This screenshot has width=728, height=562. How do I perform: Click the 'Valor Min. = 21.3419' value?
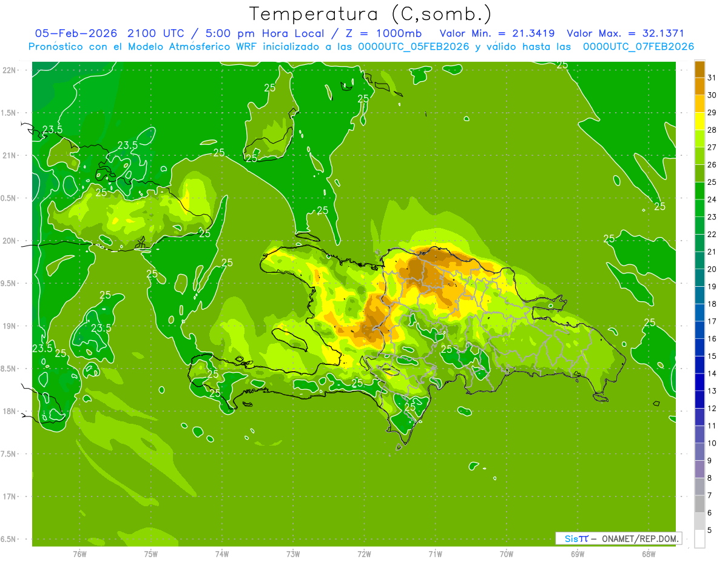click(x=497, y=33)
